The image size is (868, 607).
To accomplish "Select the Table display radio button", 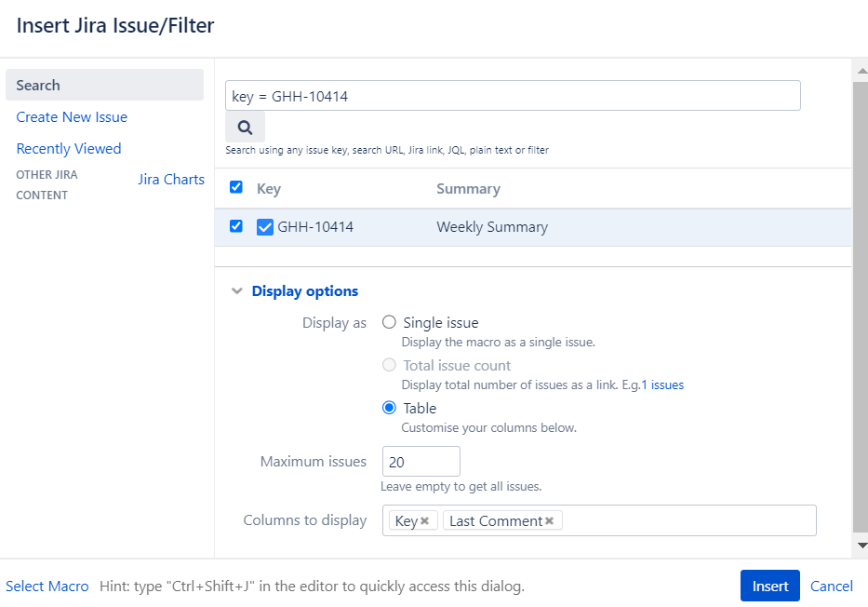I will 389,408.
